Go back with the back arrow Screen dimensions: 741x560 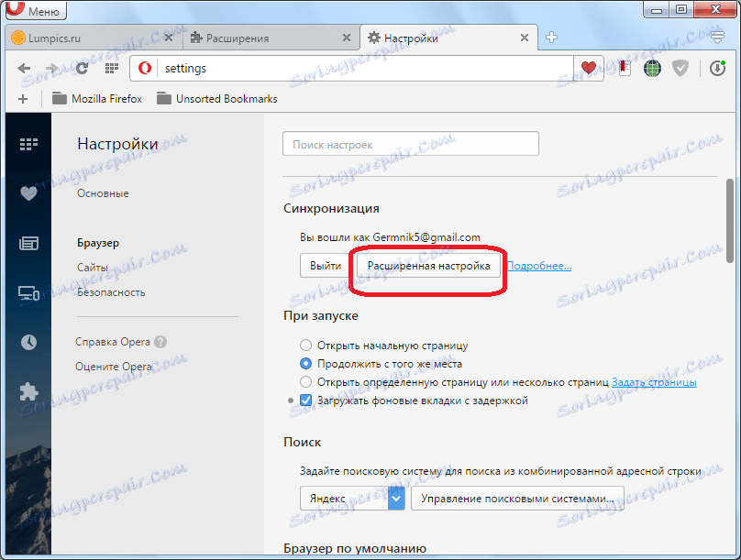(x=24, y=69)
